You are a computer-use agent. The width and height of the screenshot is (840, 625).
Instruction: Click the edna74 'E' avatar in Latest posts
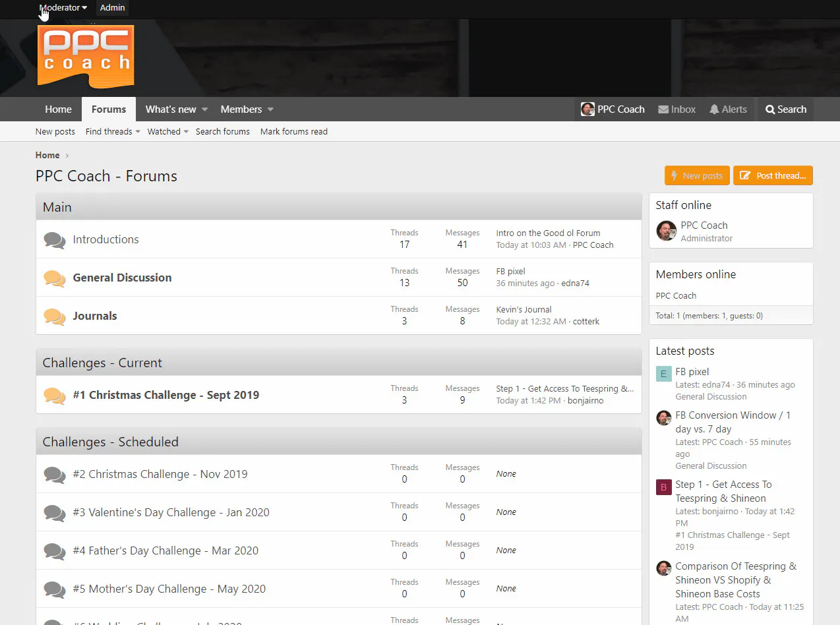pos(663,374)
